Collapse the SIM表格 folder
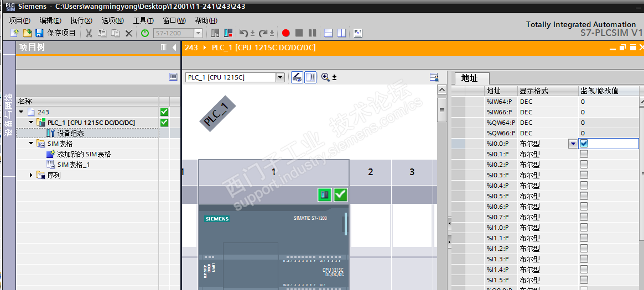644x290 pixels. coord(31,144)
